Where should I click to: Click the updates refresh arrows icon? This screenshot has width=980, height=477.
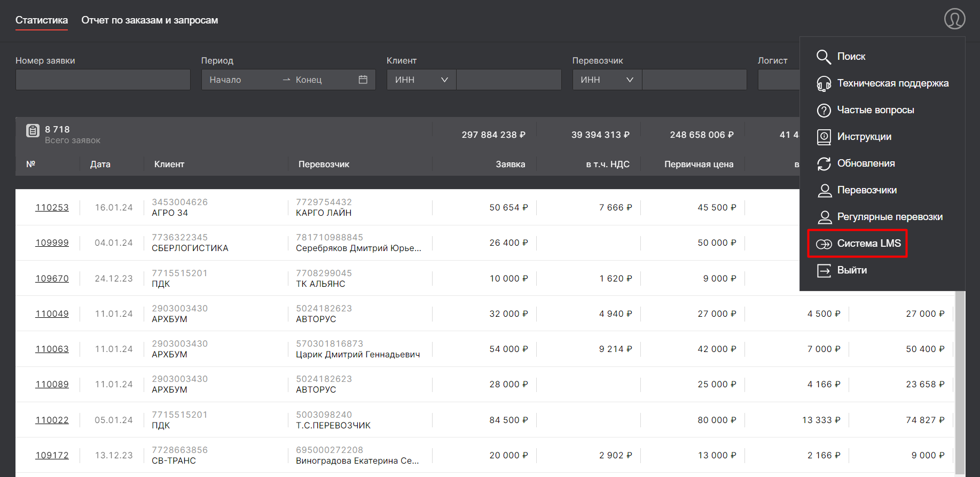[824, 163]
